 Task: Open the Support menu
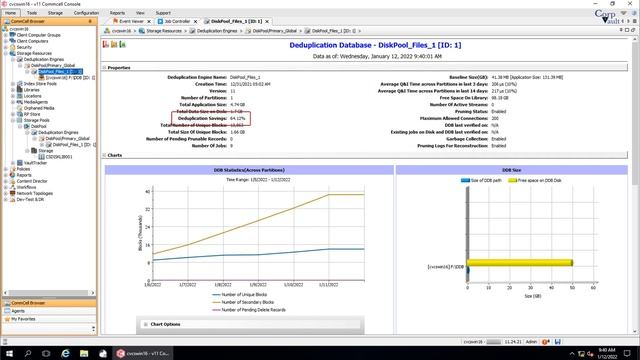[163, 13]
